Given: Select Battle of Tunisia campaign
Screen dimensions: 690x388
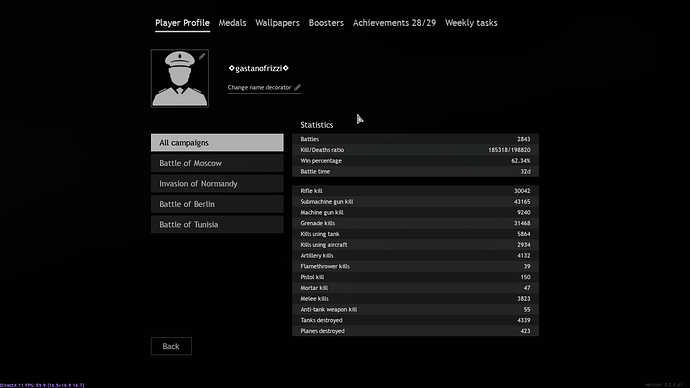Looking at the screenshot, I should (217, 224).
